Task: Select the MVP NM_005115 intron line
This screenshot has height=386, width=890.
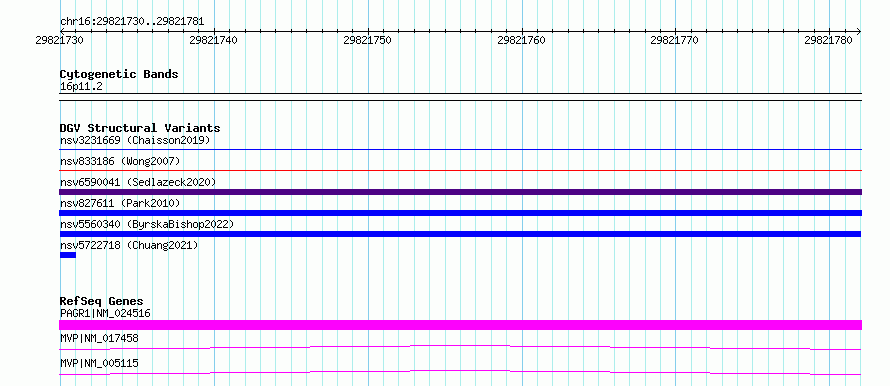Action: pyautogui.click(x=460, y=372)
